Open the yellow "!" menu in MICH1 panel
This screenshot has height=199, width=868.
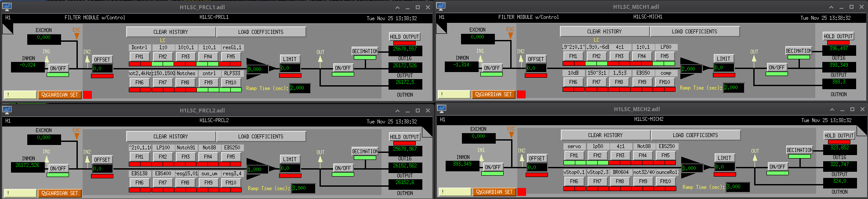(454, 94)
